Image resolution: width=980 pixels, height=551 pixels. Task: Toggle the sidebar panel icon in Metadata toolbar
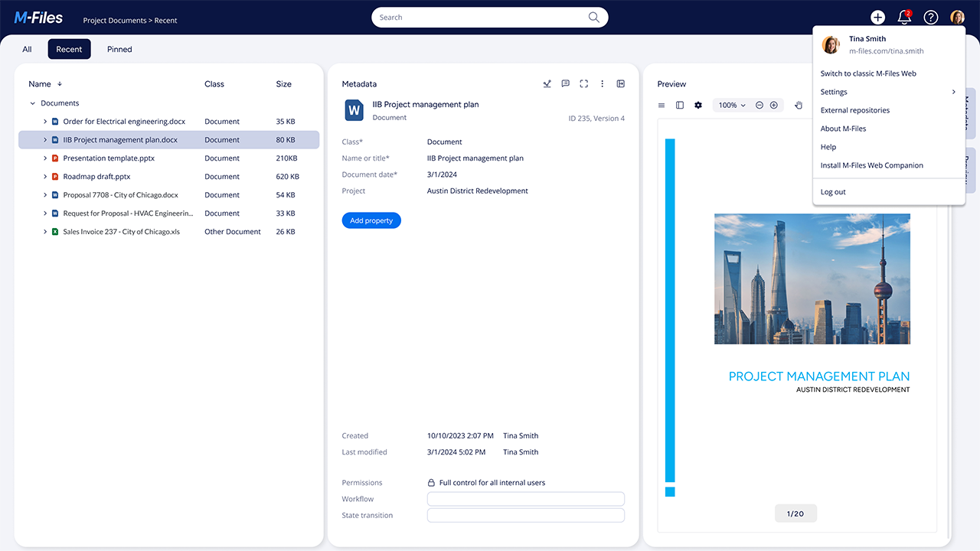[620, 83]
